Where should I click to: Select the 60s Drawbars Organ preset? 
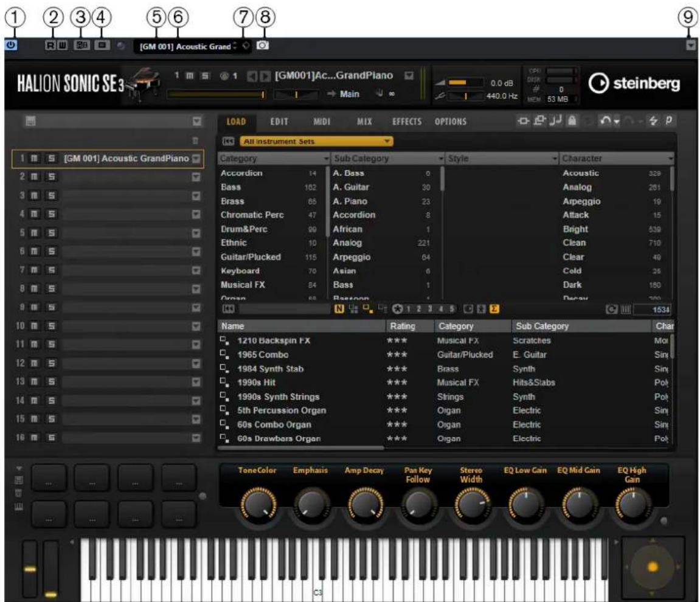444,438
